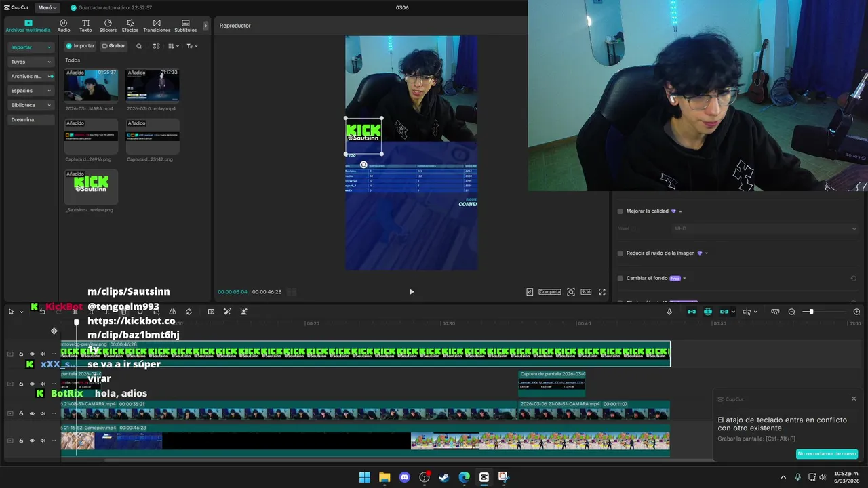868x488 pixels.
Task: Select the 2026-03-0...eplay.mp4 thumbnail
Action: coord(153,85)
